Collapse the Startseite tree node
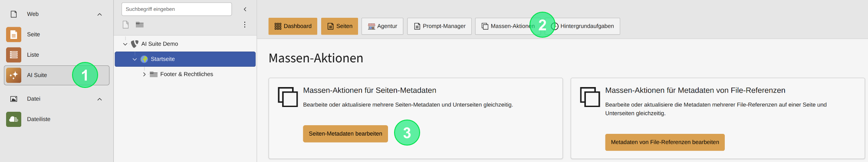 [135, 59]
